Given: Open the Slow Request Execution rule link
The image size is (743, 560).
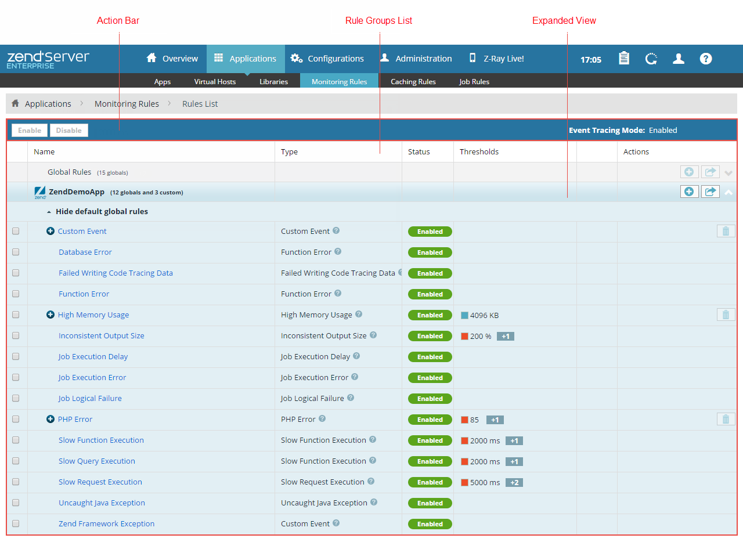Looking at the screenshot, I should point(100,482).
